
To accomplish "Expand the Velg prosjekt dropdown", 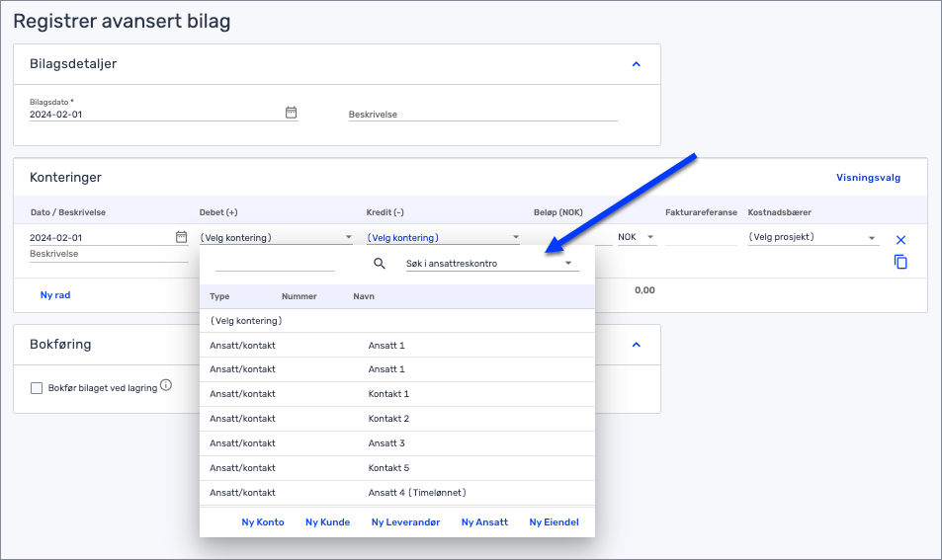I will coord(813,237).
